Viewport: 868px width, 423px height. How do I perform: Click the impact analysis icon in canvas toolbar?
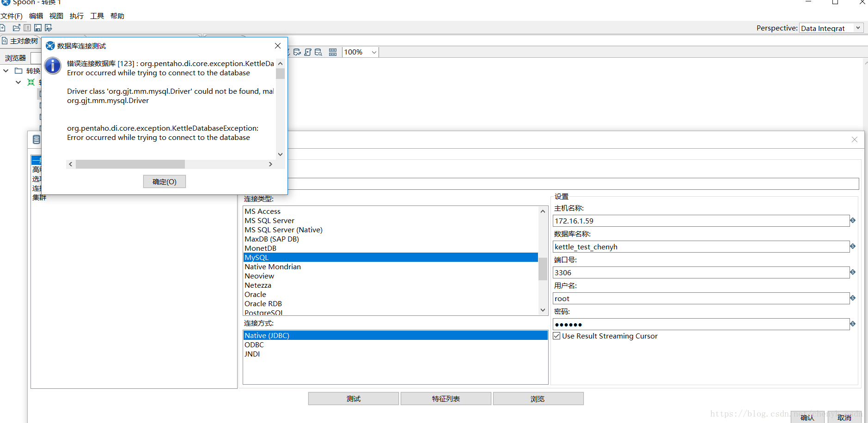(297, 52)
